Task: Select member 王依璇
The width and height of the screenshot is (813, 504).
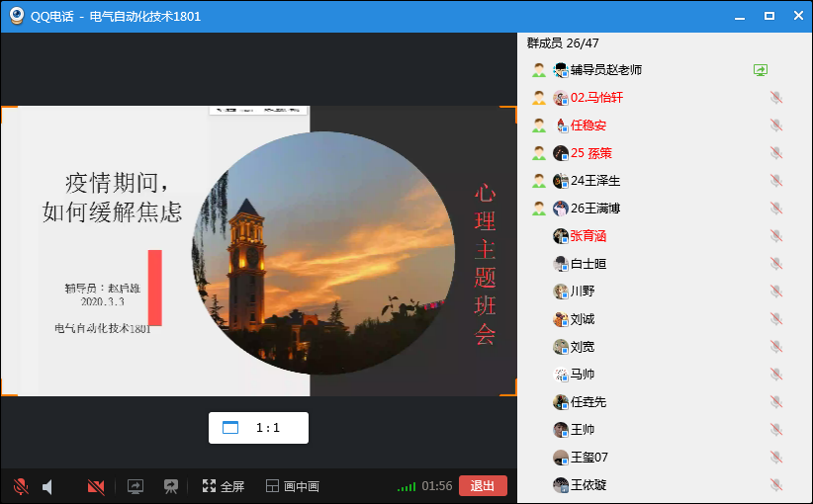Action: tap(587, 485)
